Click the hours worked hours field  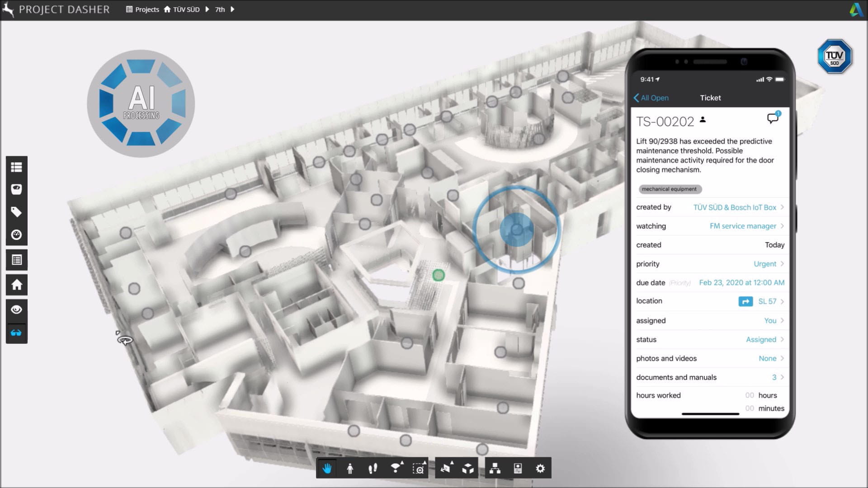click(x=750, y=395)
